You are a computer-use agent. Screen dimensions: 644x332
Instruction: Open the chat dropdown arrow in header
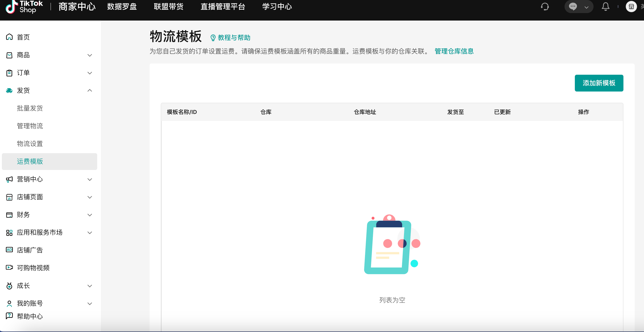[x=587, y=7]
